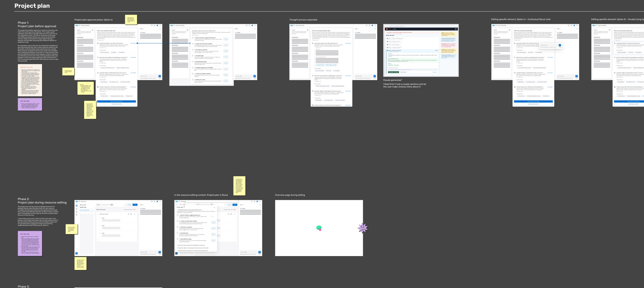Select the purple spiky star sticker
This screenshot has height=288, width=644.
(363, 228)
